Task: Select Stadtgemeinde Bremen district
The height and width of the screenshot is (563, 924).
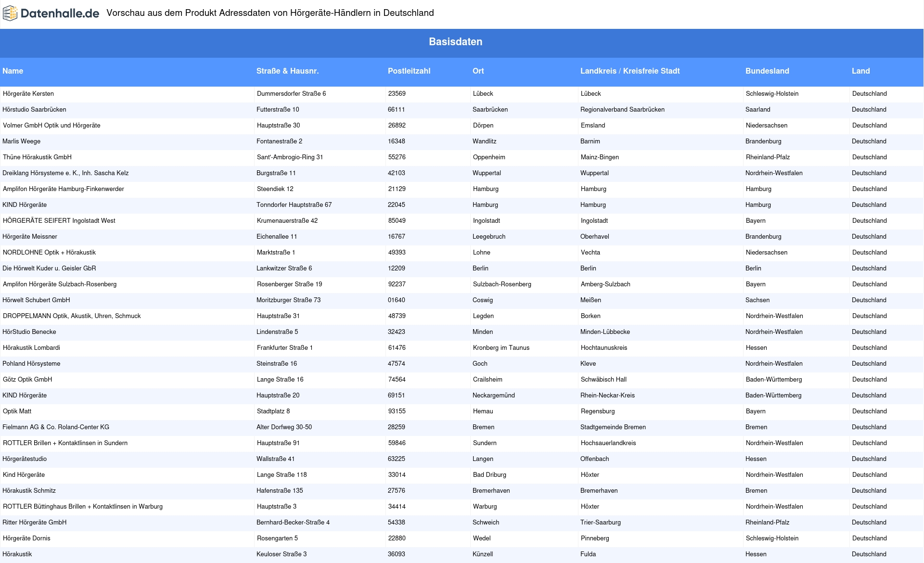Action: coord(613,427)
